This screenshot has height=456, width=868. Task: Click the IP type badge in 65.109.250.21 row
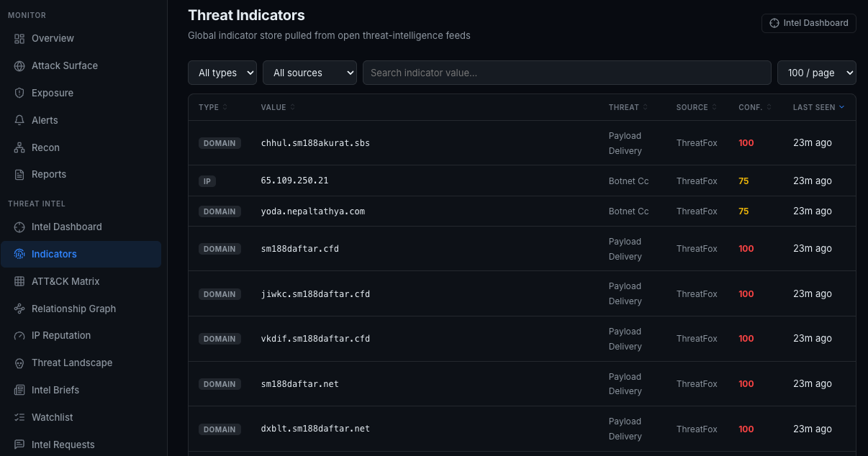pyautogui.click(x=207, y=181)
